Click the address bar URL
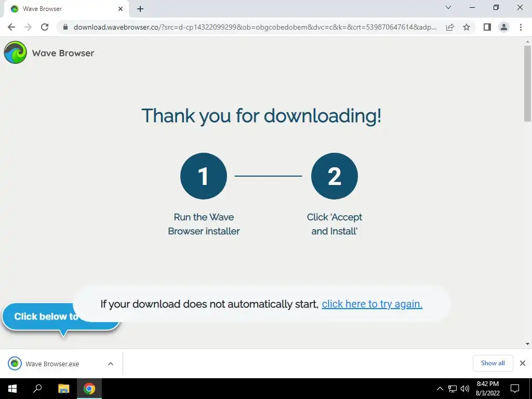The width and height of the screenshot is (532, 399). click(255, 27)
